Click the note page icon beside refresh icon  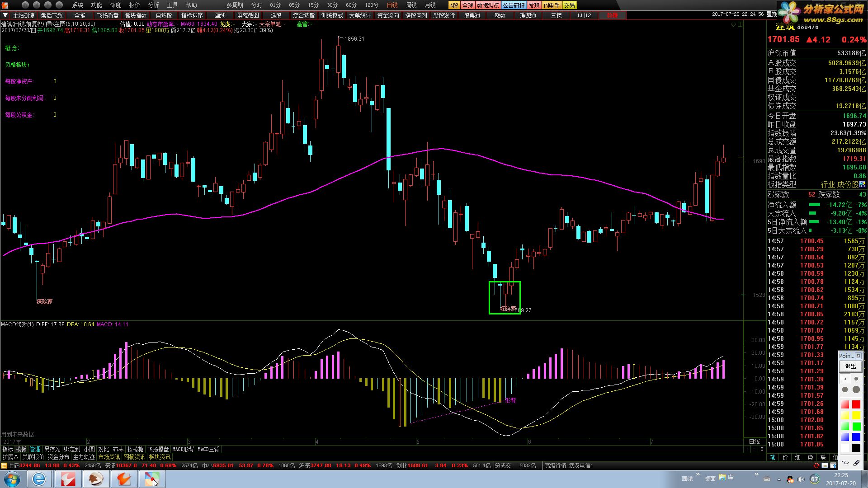(825, 465)
